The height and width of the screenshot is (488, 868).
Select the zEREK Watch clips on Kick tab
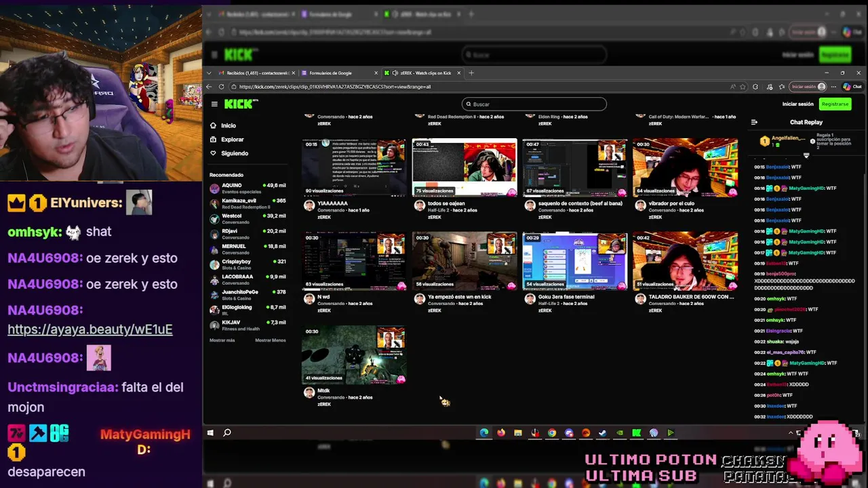coord(422,73)
